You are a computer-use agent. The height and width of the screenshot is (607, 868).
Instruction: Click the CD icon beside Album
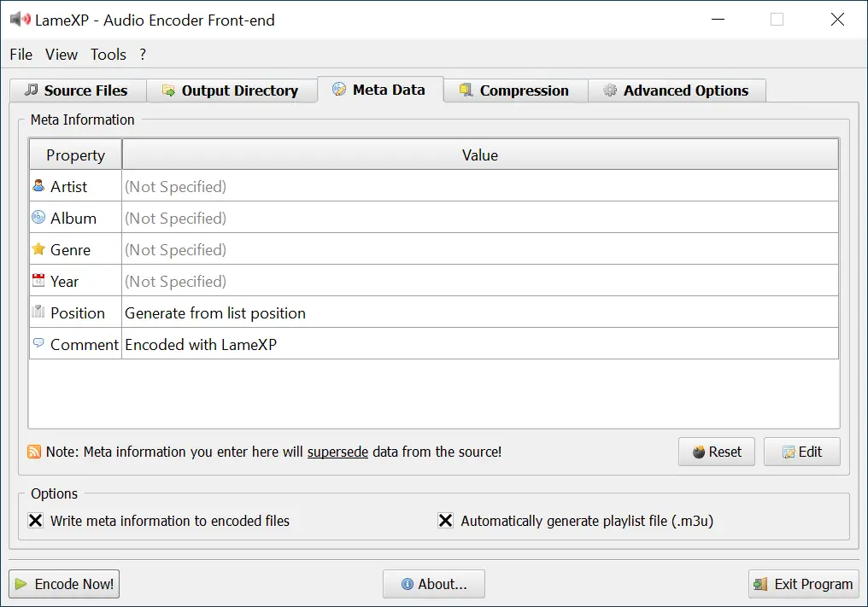38,217
